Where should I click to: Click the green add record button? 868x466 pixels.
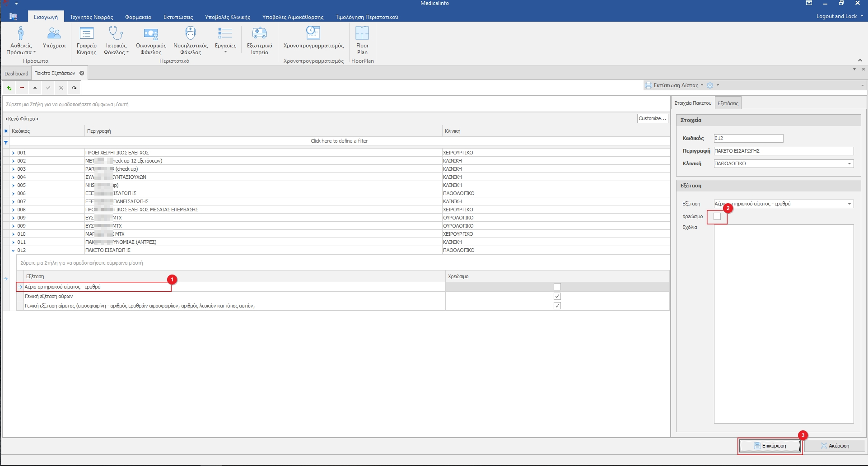(x=9, y=88)
